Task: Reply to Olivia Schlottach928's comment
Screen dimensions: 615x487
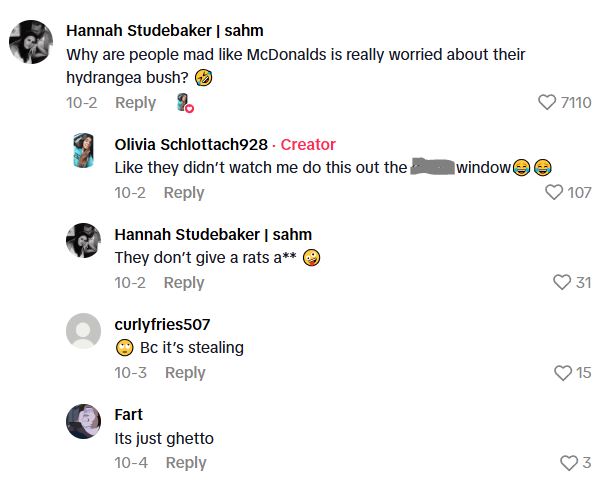Action: click(x=184, y=193)
